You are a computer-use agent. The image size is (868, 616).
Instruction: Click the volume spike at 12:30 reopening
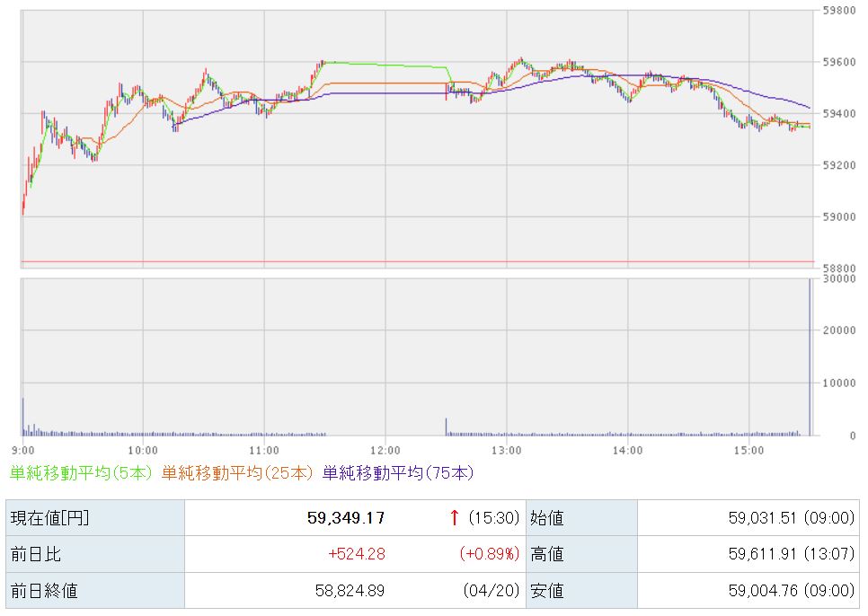coord(446,427)
